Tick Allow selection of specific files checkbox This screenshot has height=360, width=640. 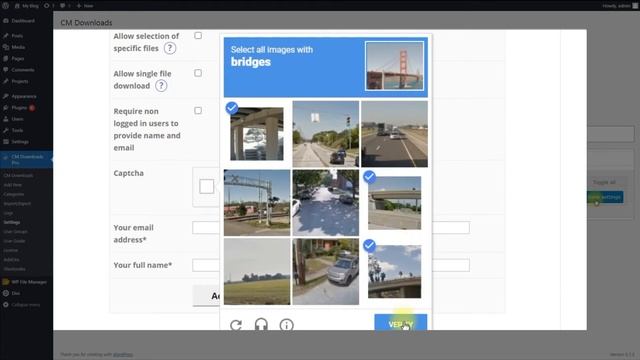pos(198,36)
